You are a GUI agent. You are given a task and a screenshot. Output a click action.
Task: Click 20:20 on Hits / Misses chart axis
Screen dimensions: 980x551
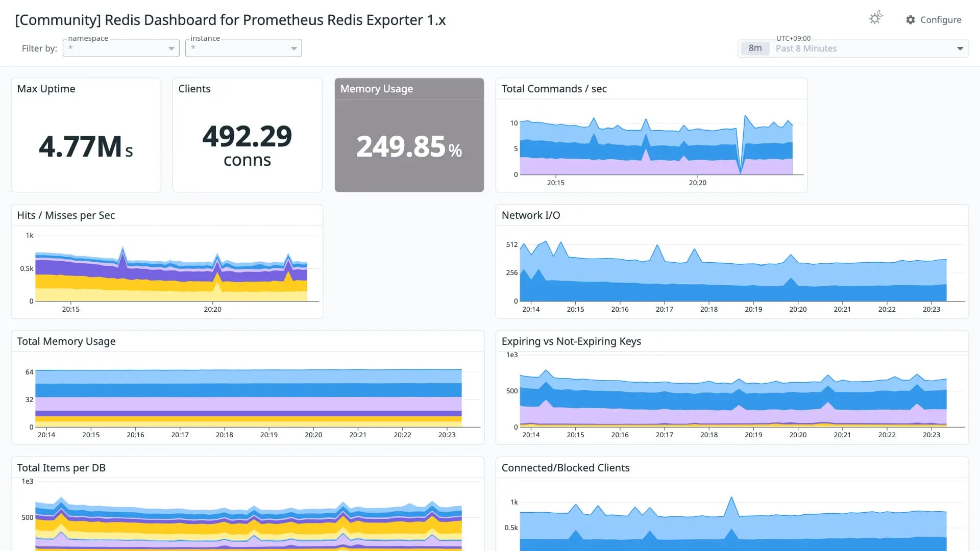(x=212, y=309)
